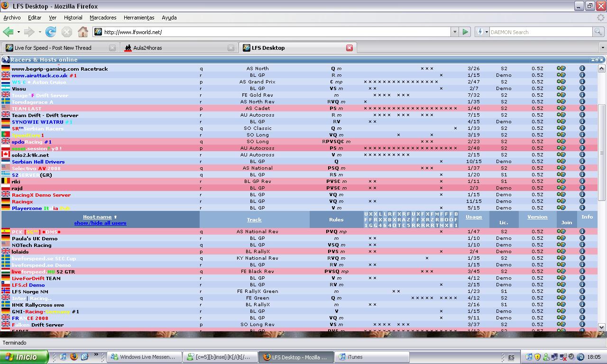Viewport: 607px width, 364px height.
Task: Click the show/hide all users link
Action: [x=100, y=223]
